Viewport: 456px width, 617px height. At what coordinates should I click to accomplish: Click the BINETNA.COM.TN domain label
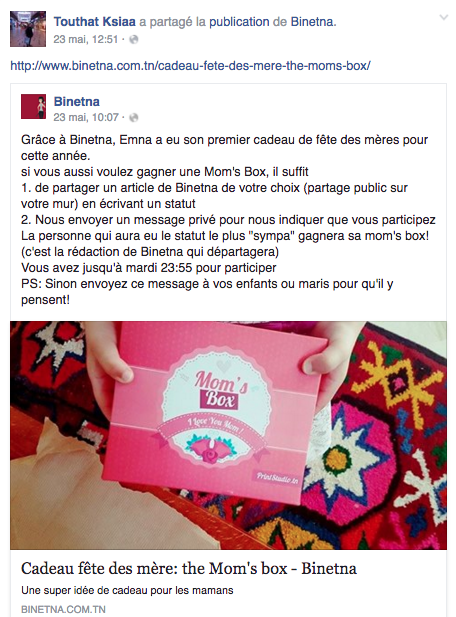tap(63, 609)
